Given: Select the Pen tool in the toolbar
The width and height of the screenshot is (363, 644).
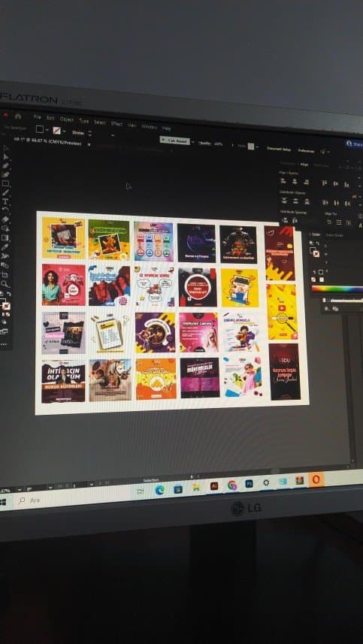Looking at the screenshot, I should (6, 166).
